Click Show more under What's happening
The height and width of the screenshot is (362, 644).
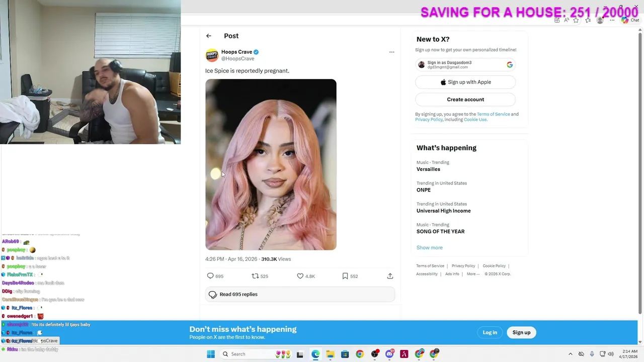(429, 247)
